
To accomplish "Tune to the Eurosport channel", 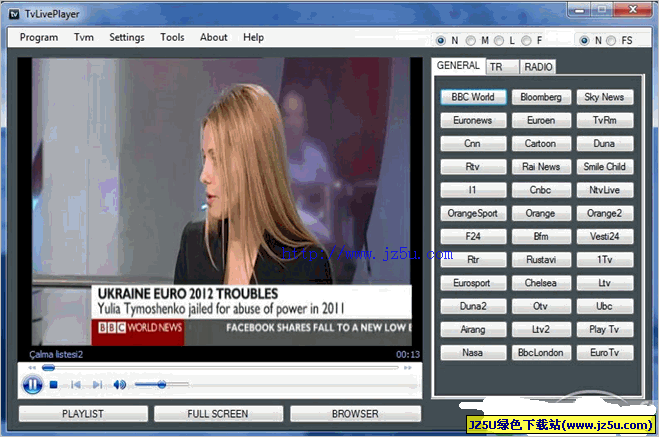I will [473, 283].
